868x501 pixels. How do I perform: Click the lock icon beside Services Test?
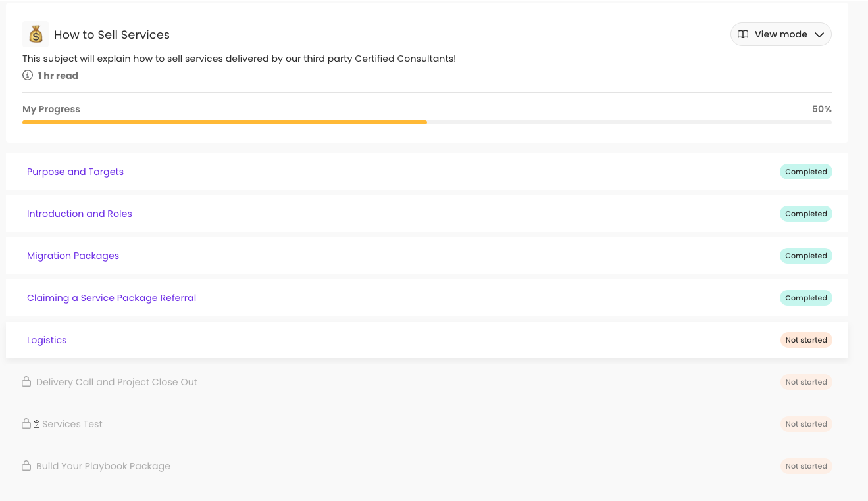point(26,424)
